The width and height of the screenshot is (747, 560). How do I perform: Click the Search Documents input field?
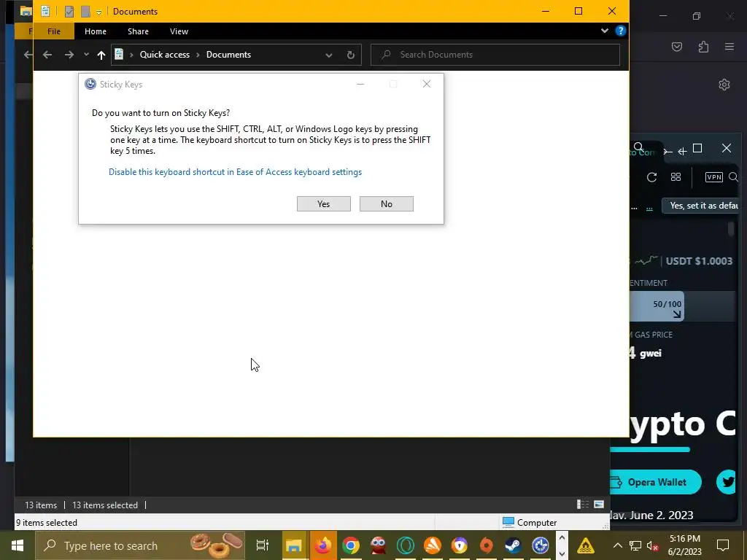(x=495, y=55)
